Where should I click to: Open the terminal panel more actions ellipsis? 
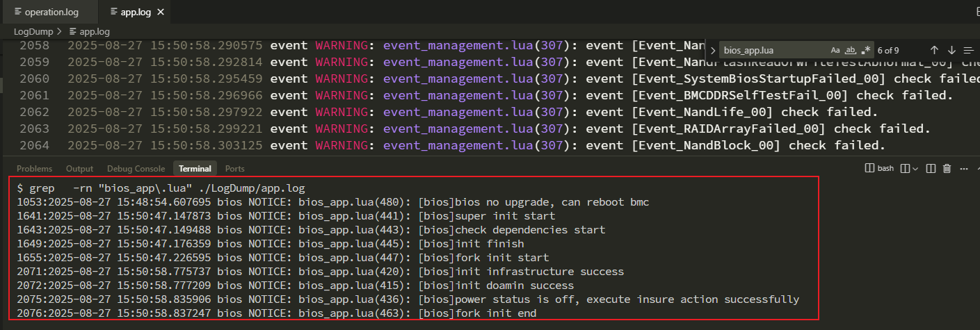click(963, 168)
